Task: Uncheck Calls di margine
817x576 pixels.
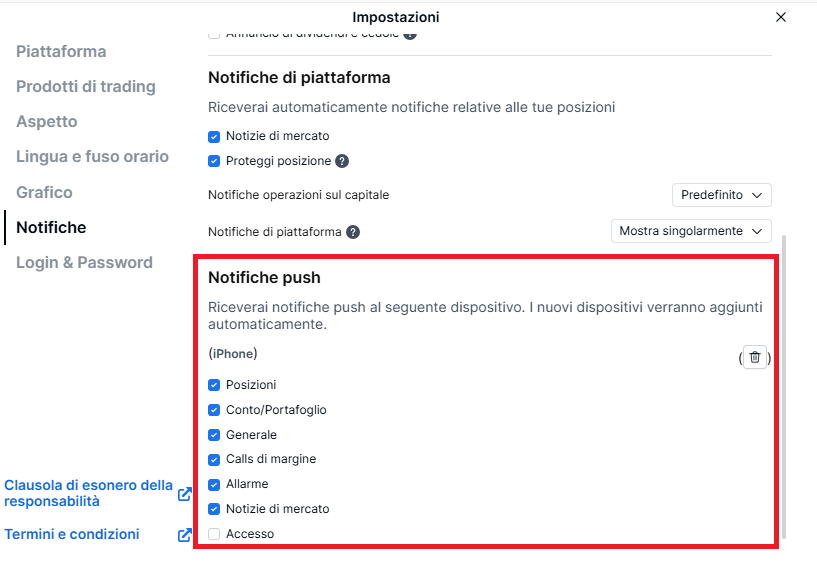Action: coord(214,460)
